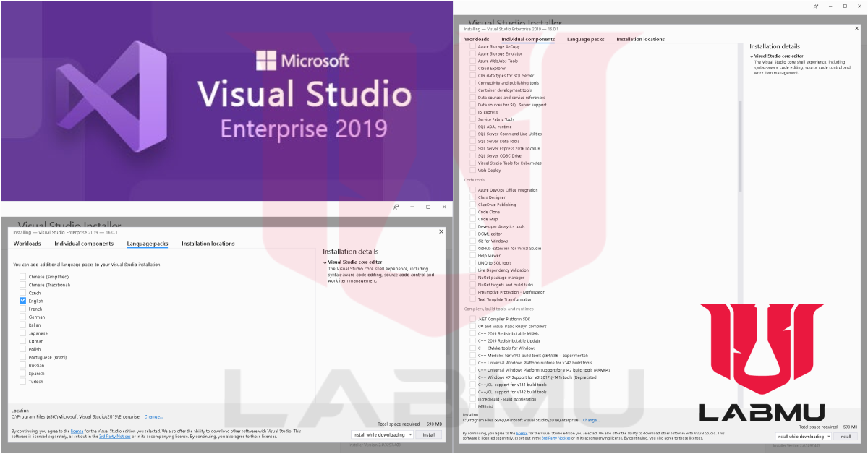The width and height of the screenshot is (868, 454).
Task: Switch to the Workloads tab
Action: pyautogui.click(x=27, y=244)
